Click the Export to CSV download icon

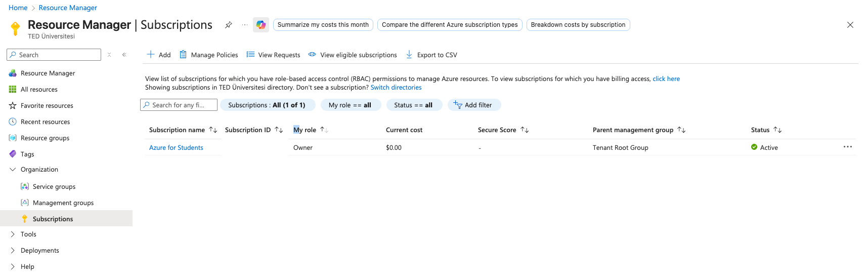409,55
